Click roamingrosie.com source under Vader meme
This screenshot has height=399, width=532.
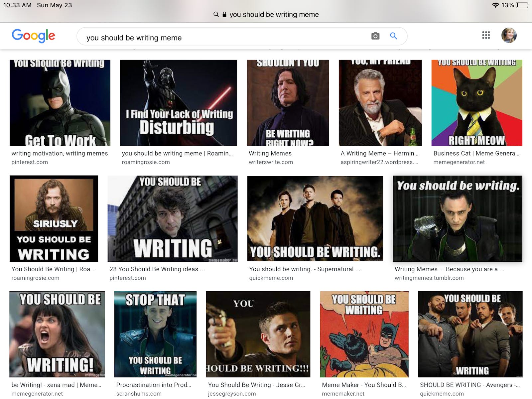[x=146, y=162]
